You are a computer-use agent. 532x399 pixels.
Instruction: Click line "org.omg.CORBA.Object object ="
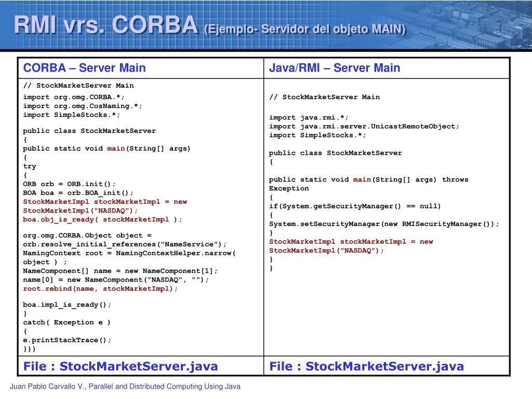click(87, 235)
